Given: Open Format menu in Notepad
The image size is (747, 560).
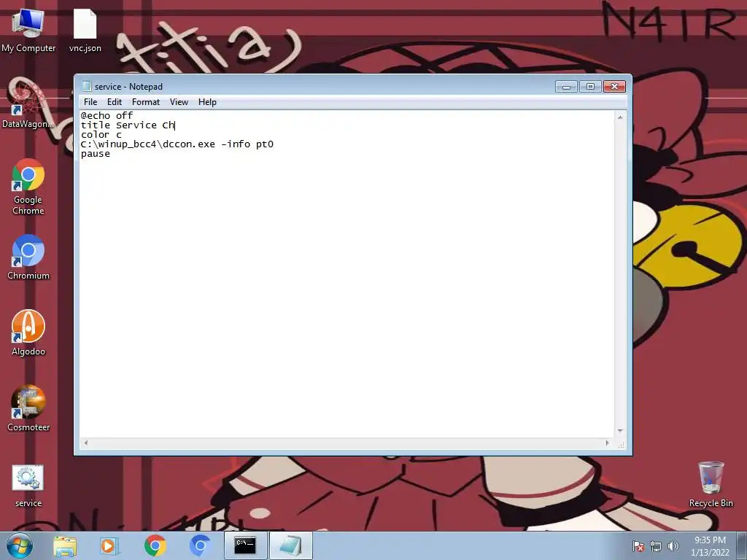Looking at the screenshot, I should click(146, 102).
